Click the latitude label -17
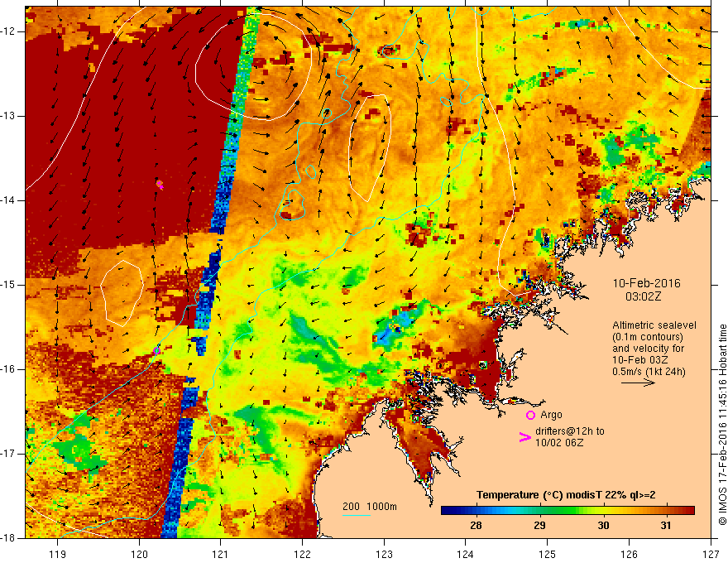 [x=8, y=454]
